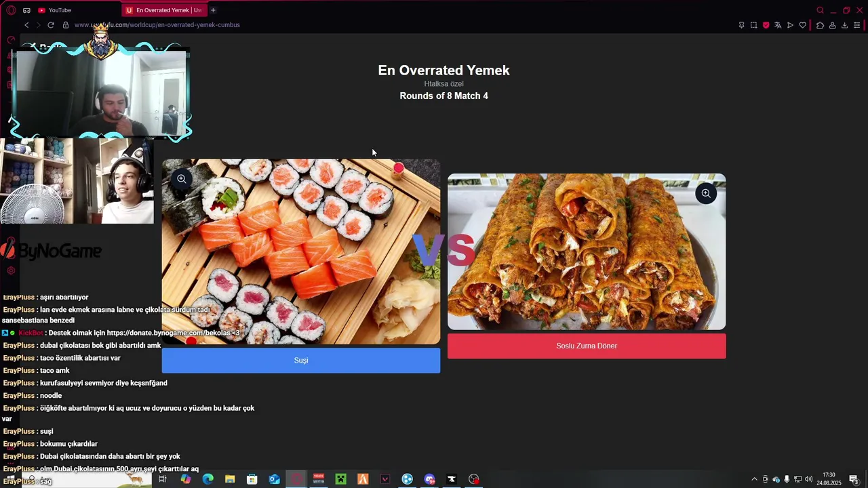Choose the blue Suşi button
The width and height of the screenshot is (868, 488).
(301, 361)
